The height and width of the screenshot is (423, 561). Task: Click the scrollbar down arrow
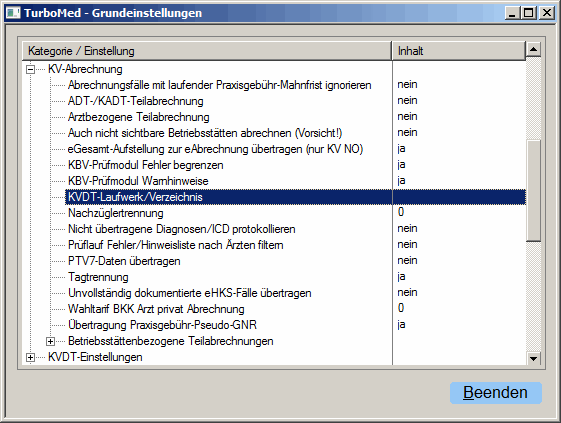[x=533, y=358]
